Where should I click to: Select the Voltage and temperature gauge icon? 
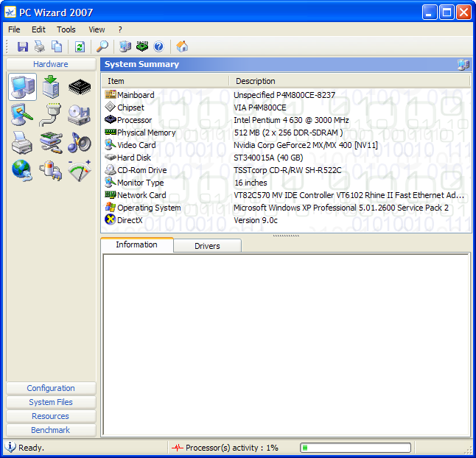pos(80,170)
